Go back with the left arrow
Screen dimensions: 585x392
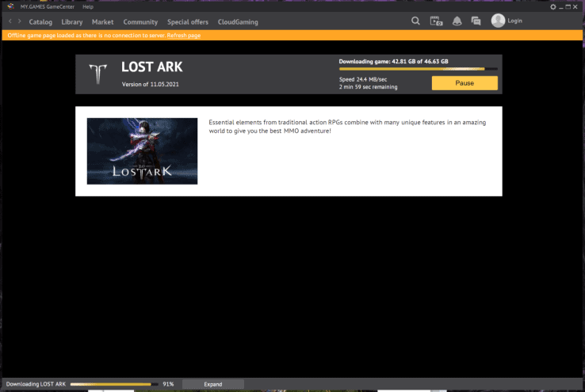point(10,21)
